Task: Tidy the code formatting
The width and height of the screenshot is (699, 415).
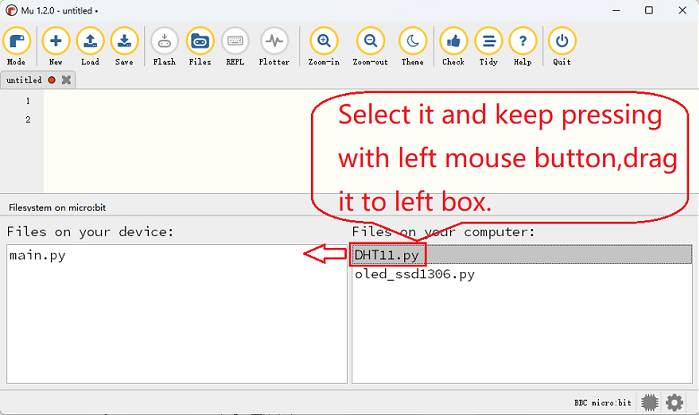Action: click(489, 46)
